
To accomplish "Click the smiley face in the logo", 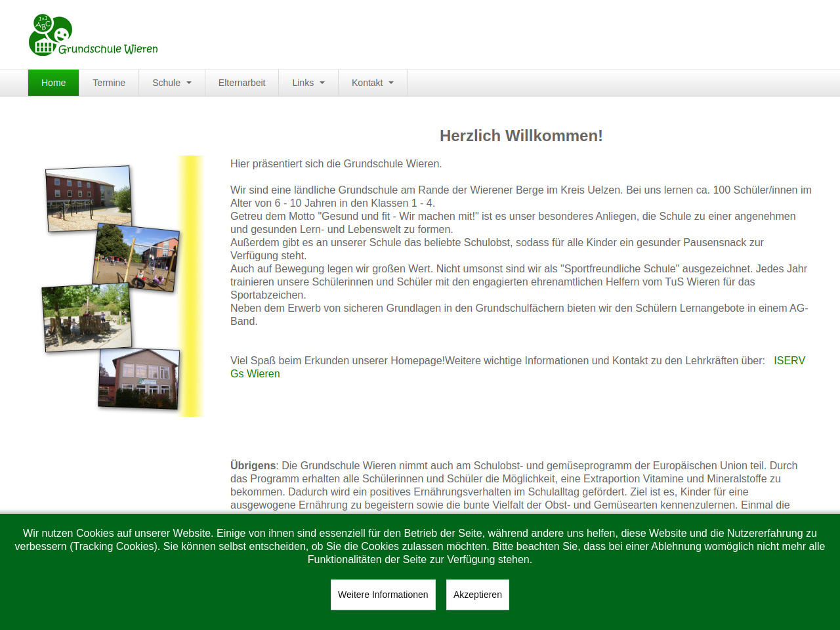I will click(x=62, y=34).
